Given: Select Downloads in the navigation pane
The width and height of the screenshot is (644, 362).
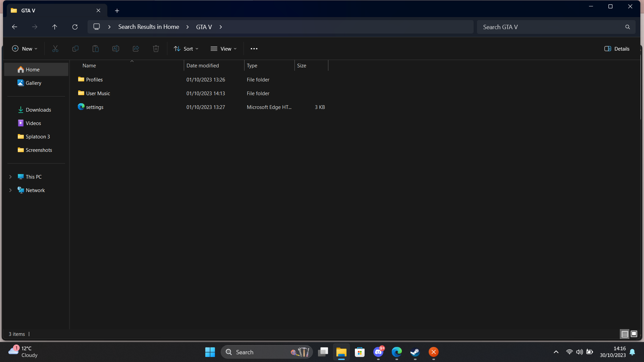Looking at the screenshot, I should tap(38, 110).
